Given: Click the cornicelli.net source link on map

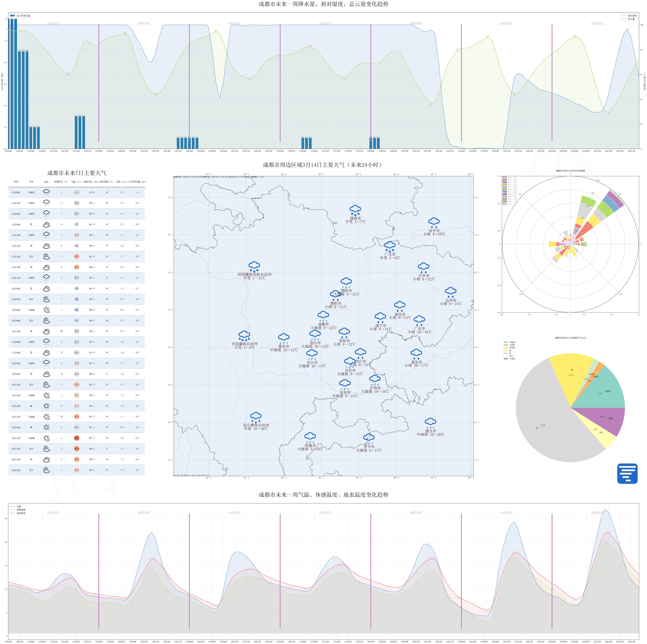Looking at the screenshot, I should coord(203,475).
